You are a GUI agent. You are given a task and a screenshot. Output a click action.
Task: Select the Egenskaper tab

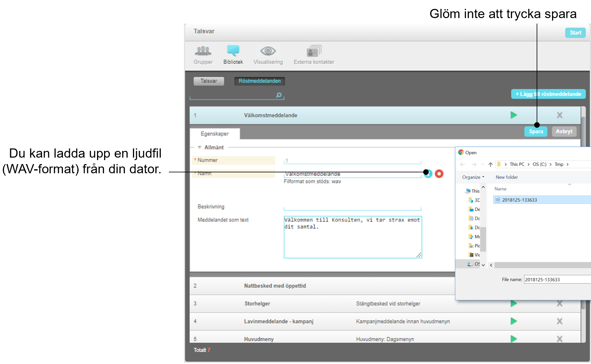pos(215,134)
